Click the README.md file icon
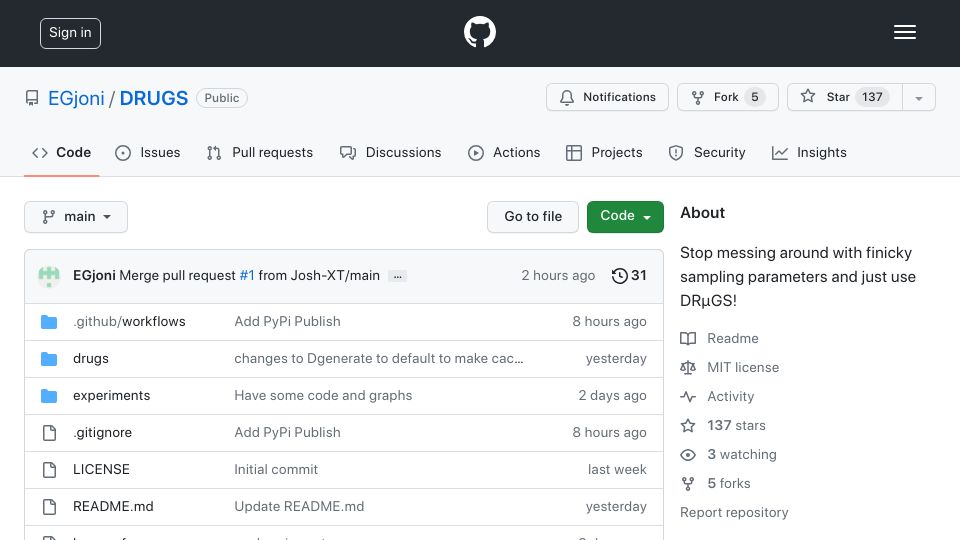Image resolution: width=960 pixels, height=540 pixels. (49, 506)
